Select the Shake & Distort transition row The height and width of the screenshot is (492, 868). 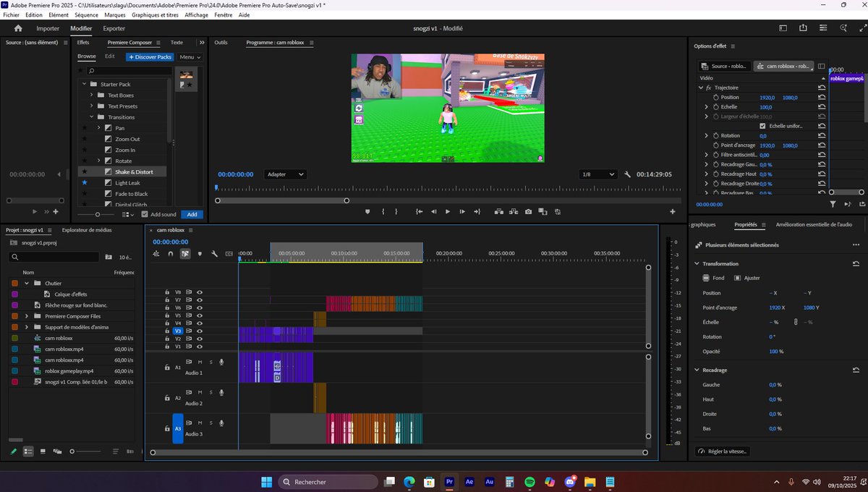click(122, 171)
